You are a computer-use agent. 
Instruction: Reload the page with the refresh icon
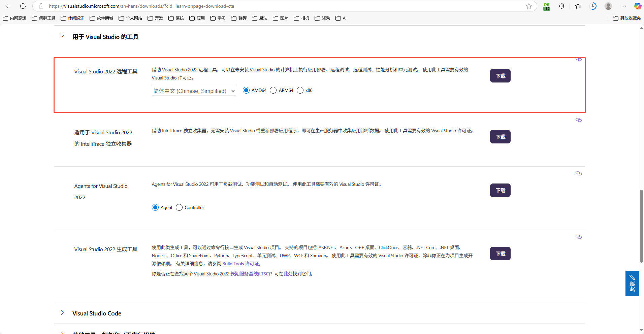(23, 6)
